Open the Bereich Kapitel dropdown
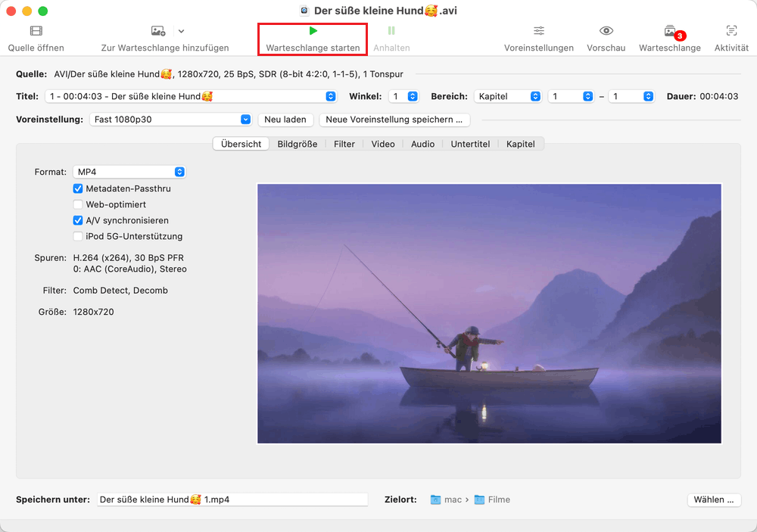The height and width of the screenshot is (532, 757). pos(508,97)
